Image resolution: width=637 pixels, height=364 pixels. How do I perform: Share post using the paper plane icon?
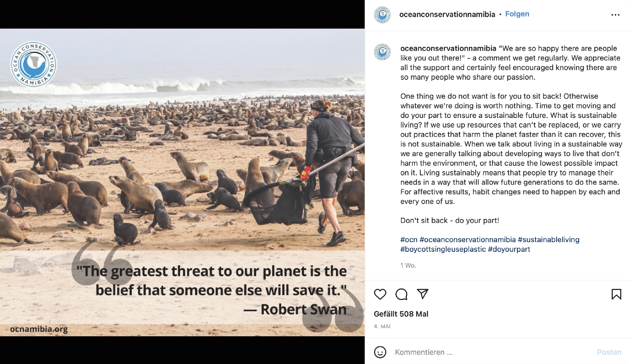tap(423, 294)
